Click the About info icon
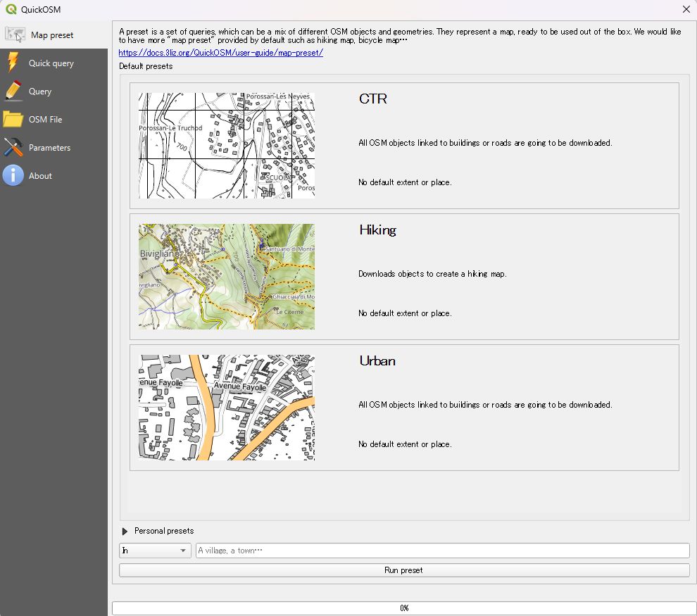This screenshot has width=697, height=616. tap(13, 175)
